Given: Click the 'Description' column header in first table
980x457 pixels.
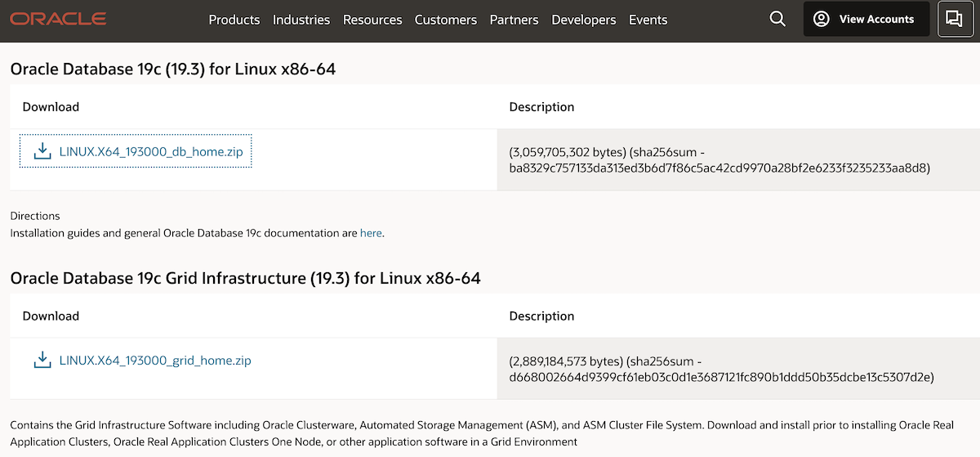Looking at the screenshot, I should tap(541, 107).
